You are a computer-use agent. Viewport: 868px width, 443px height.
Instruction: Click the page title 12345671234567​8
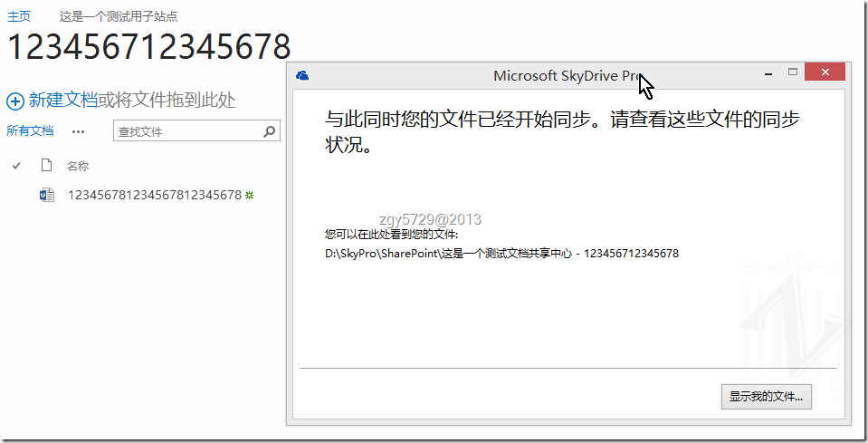149,46
